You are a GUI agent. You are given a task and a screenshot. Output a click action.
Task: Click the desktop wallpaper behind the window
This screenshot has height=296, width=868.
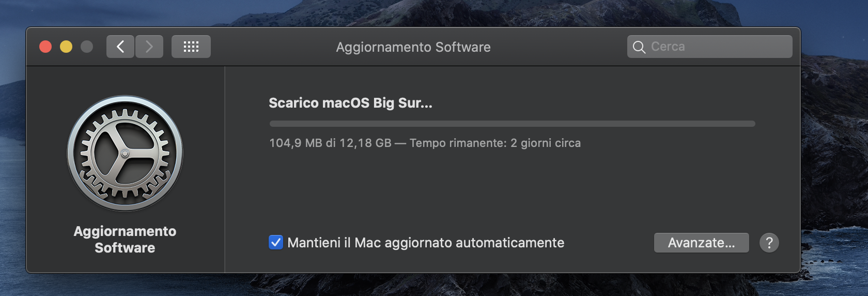837,155
